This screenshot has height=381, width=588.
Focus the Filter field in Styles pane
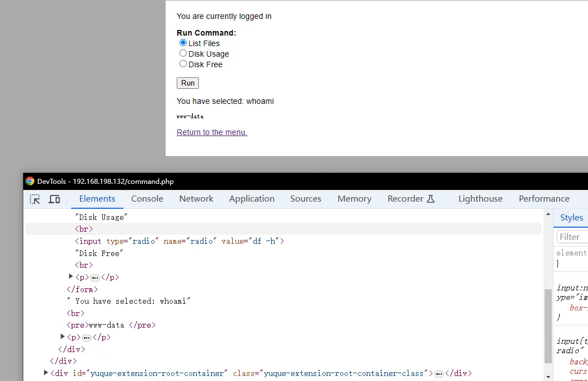pos(572,237)
